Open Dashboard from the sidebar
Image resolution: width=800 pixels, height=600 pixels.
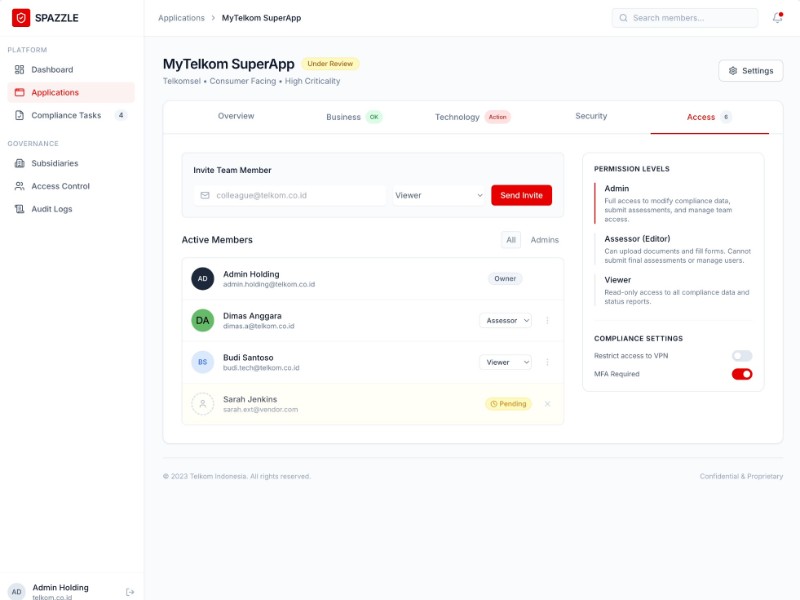pyautogui.click(x=52, y=70)
